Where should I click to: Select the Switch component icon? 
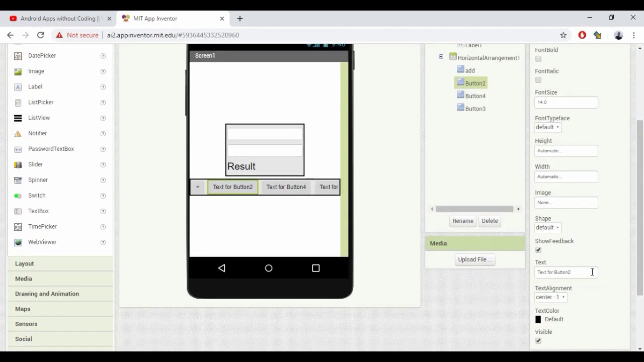tap(18, 196)
